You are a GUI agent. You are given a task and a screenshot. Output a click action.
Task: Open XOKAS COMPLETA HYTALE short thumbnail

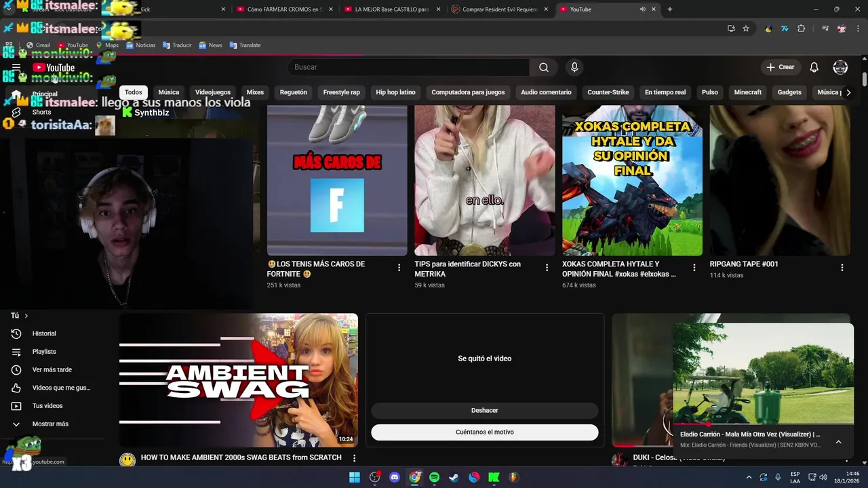632,180
